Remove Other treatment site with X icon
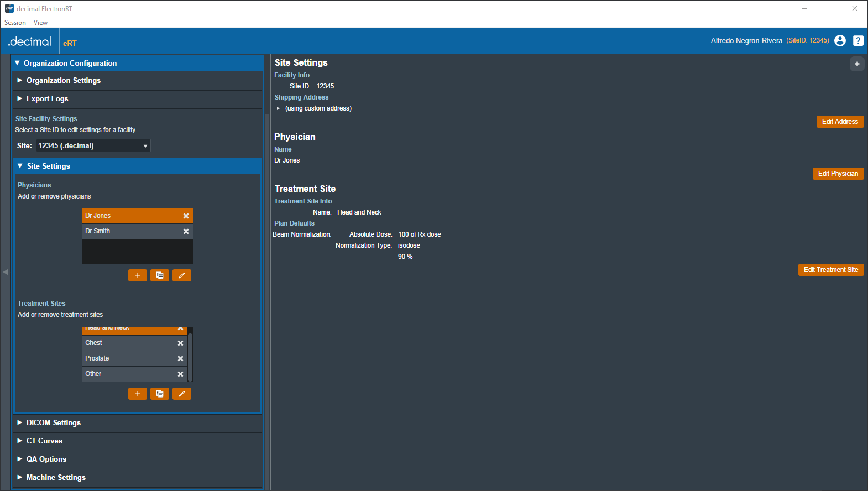The image size is (868, 491). [x=180, y=374]
